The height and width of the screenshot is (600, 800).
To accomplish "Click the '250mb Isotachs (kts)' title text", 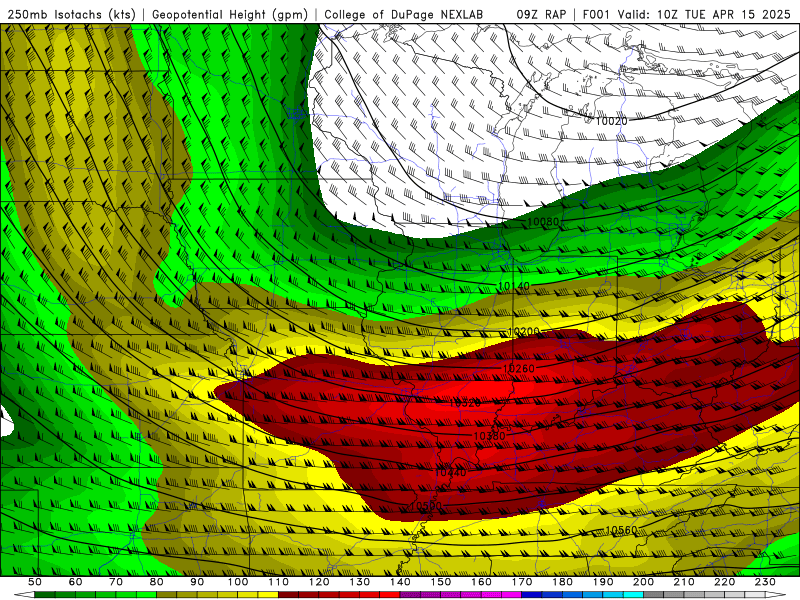I will coord(72,15).
